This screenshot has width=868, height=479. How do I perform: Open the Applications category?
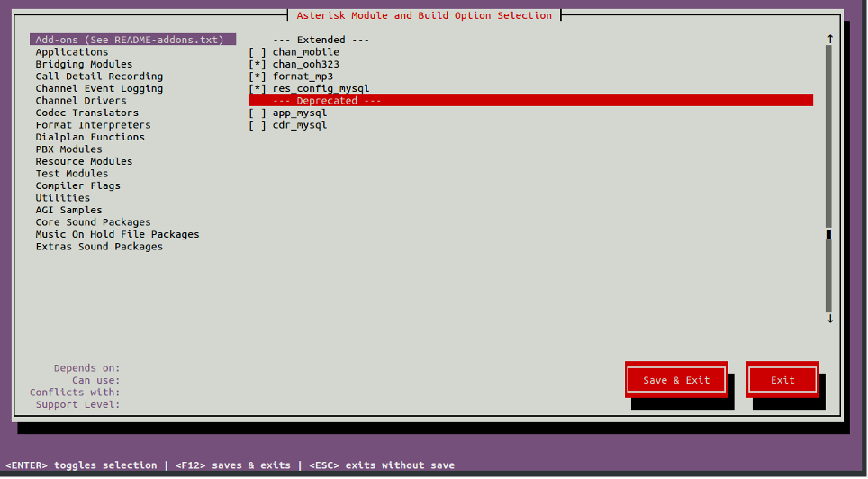(72, 51)
